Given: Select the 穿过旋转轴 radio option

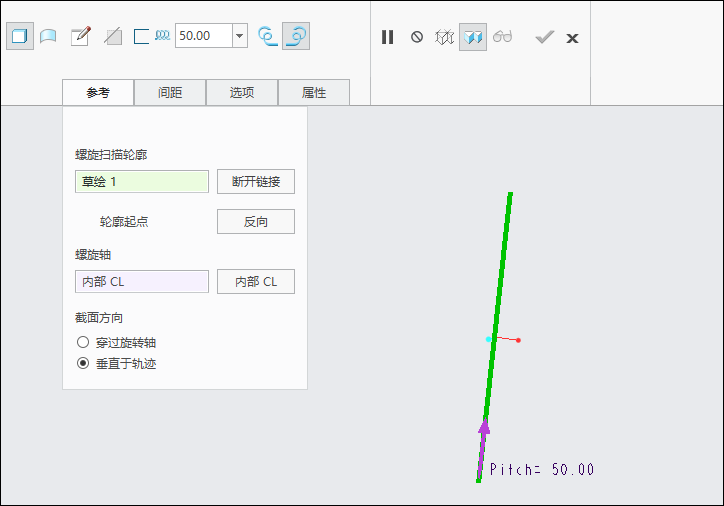Looking at the screenshot, I should tap(116, 343).
